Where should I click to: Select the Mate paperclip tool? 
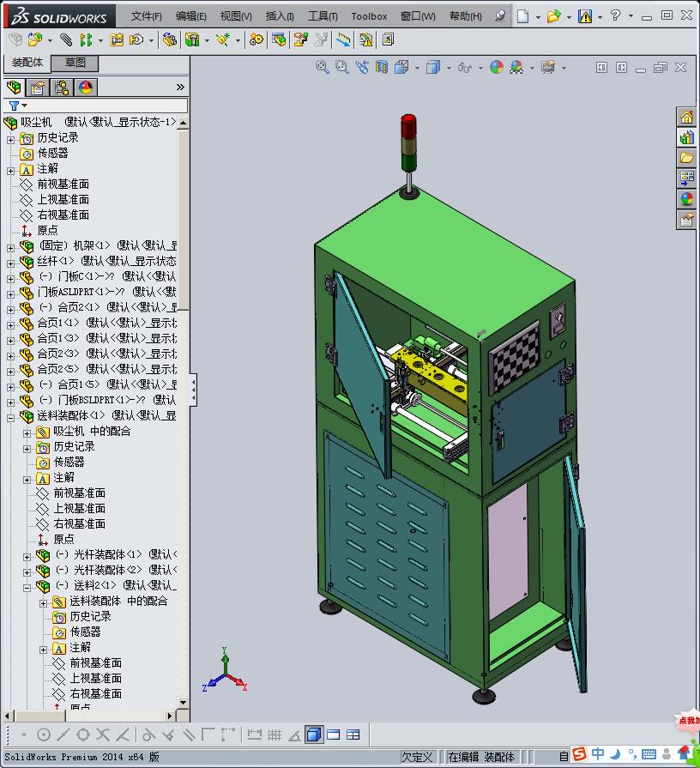click(66, 39)
